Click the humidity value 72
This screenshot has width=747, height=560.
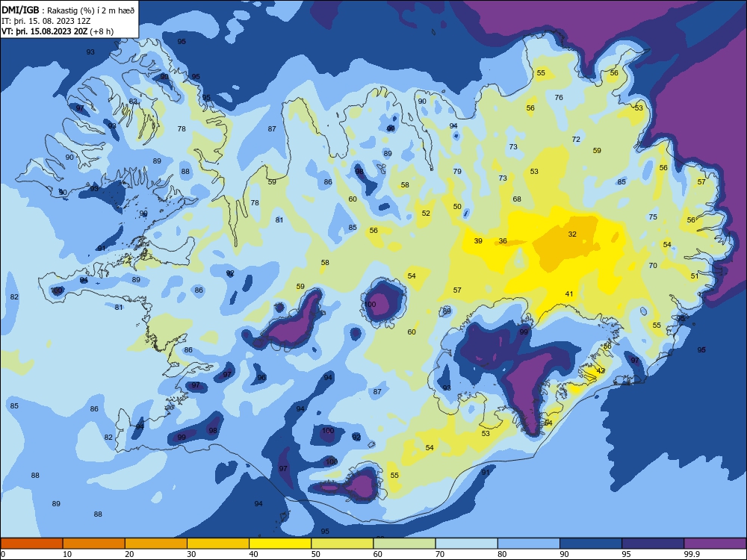576,139
